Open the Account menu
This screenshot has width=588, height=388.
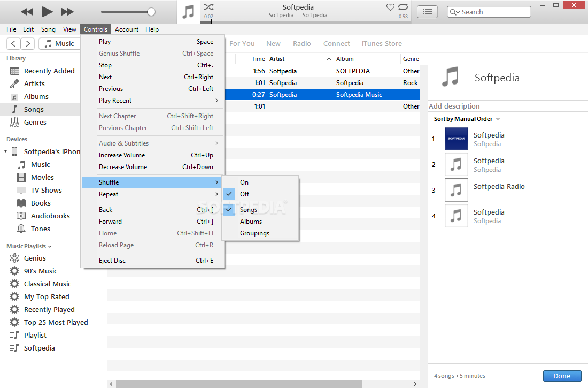pos(127,29)
